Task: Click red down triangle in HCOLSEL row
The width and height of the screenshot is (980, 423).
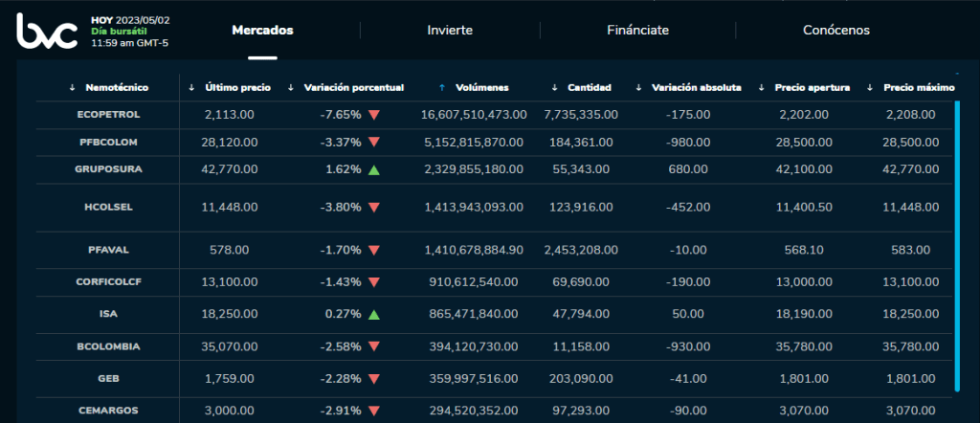Action: (374, 208)
